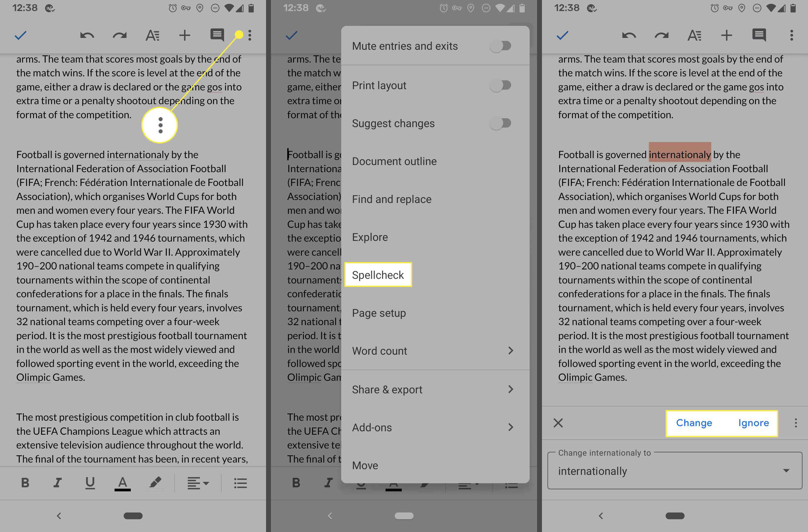Viewport: 808px width, 532px height.
Task: Select Spellcheck from the menu
Action: pyautogui.click(x=378, y=274)
